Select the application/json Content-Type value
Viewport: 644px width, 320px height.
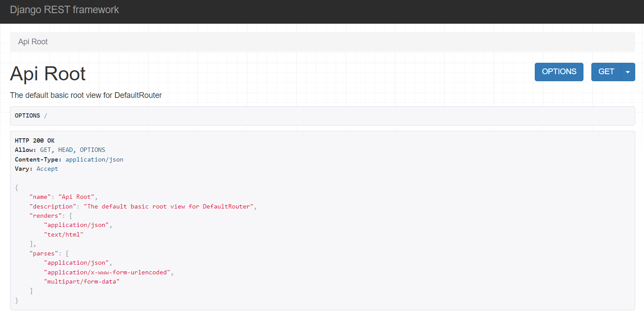click(x=94, y=159)
